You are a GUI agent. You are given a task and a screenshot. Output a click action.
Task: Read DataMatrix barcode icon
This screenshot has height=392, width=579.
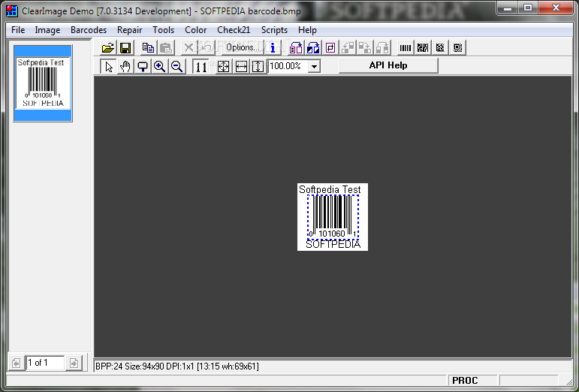pos(440,47)
